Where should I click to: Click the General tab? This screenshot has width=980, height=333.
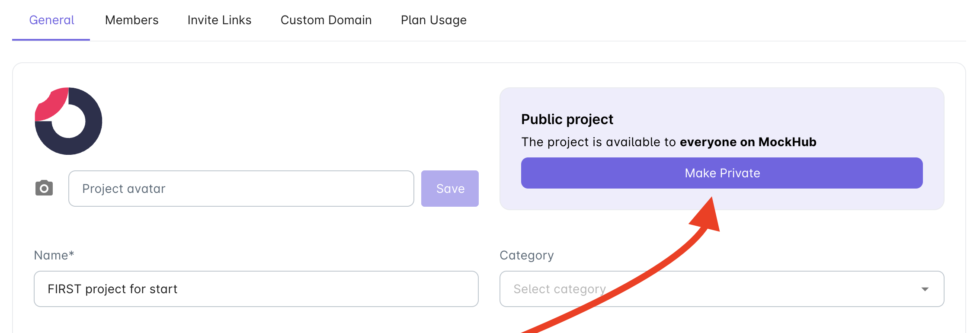(51, 20)
